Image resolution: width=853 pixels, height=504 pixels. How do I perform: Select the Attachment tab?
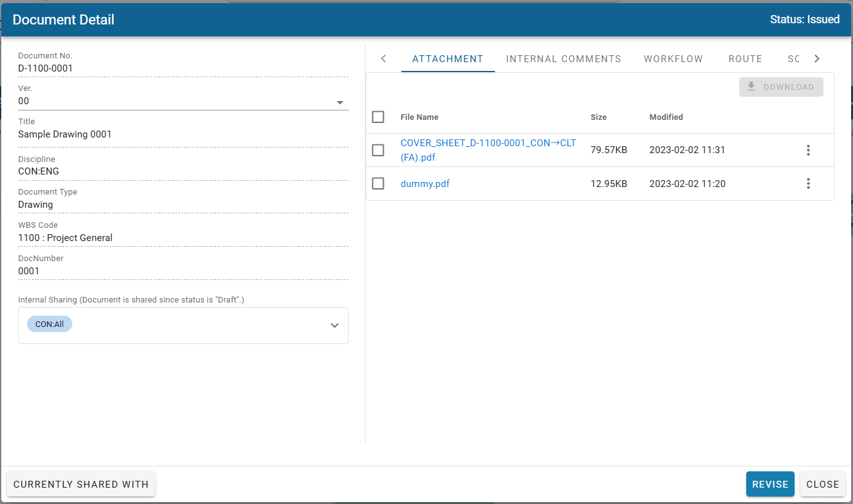[x=448, y=59]
